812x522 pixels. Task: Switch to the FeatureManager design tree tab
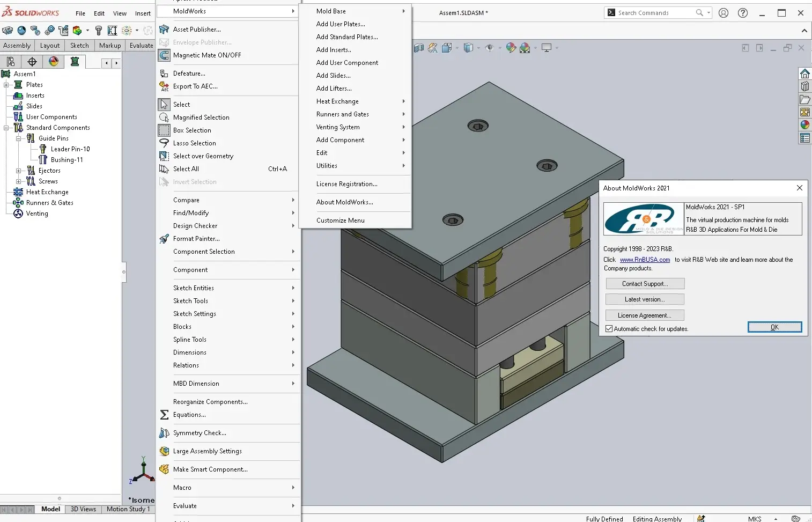click(11, 62)
